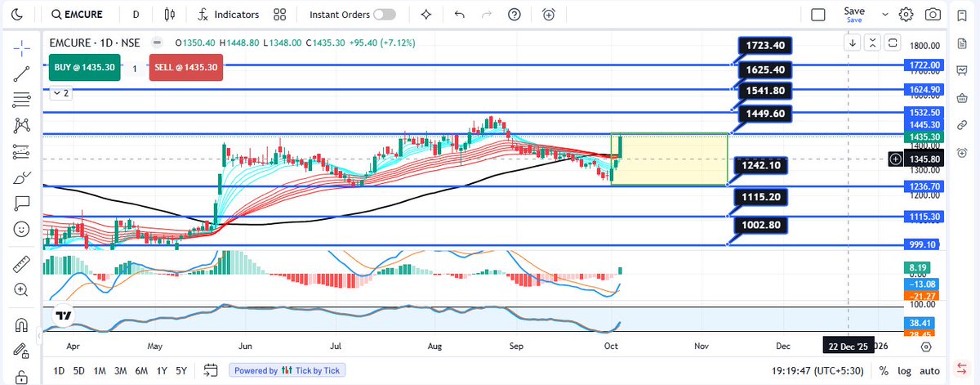Image resolution: width=980 pixels, height=385 pixels.
Task: Click the sparkle AI assistant icon
Action: click(x=425, y=14)
